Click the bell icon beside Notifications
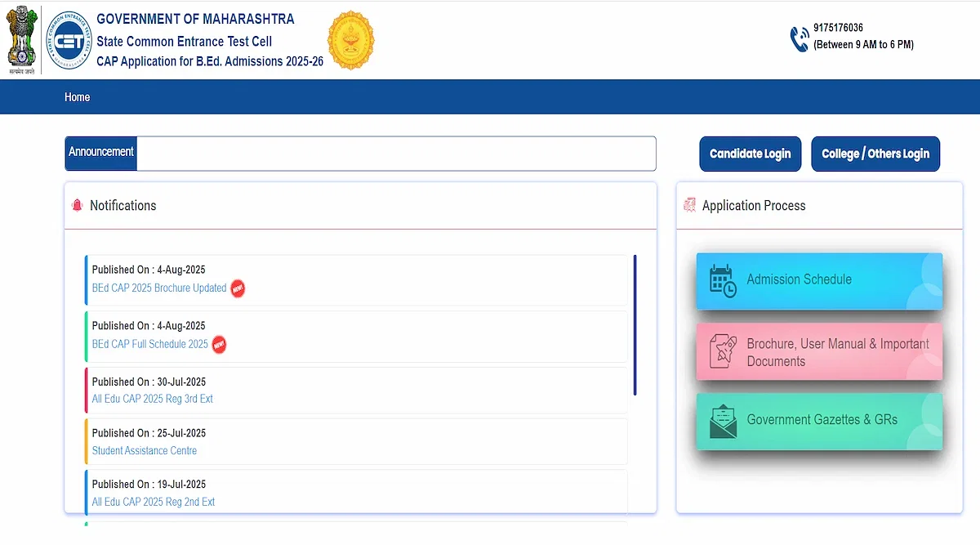Viewport: 980px width, 545px height. pos(78,205)
